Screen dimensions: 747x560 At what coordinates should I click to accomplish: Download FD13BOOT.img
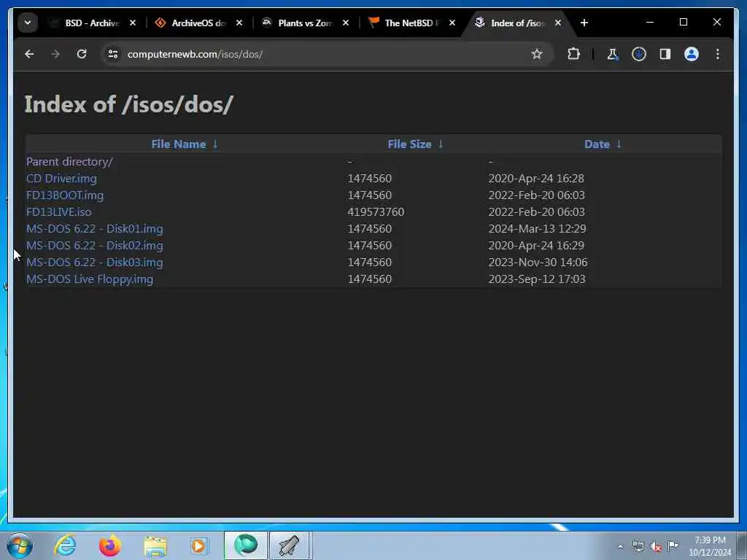(65, 195)
